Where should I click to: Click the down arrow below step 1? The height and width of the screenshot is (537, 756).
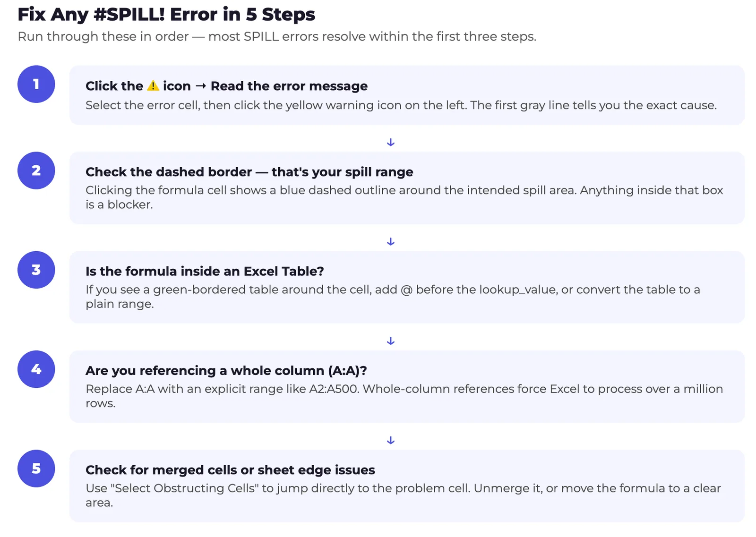(390, 142)
